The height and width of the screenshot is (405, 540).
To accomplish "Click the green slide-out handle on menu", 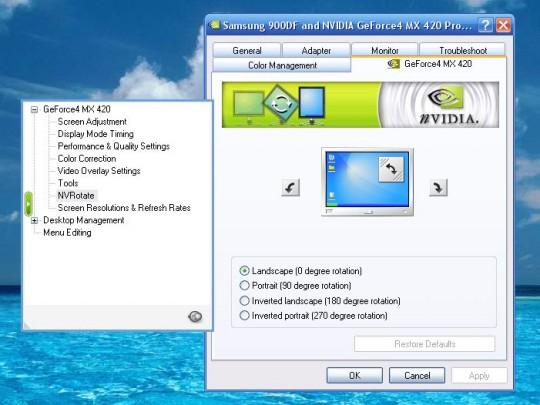I will point(29,204).
